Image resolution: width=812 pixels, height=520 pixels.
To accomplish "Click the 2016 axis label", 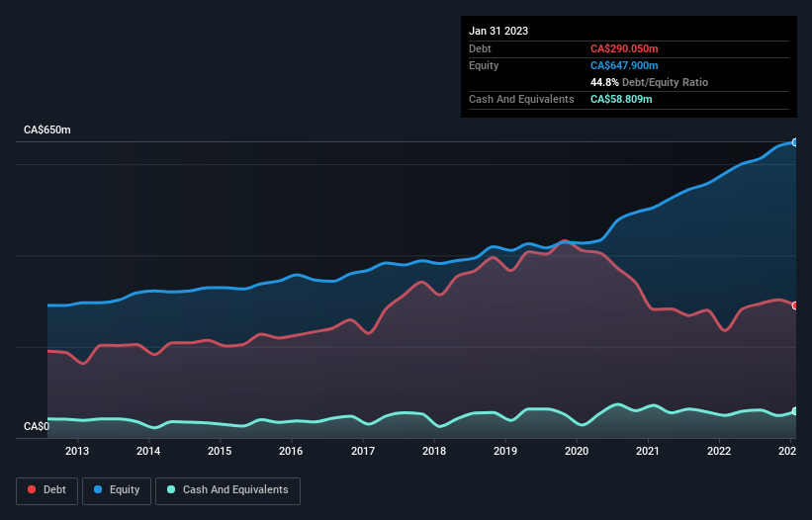I will click(291, 451).
